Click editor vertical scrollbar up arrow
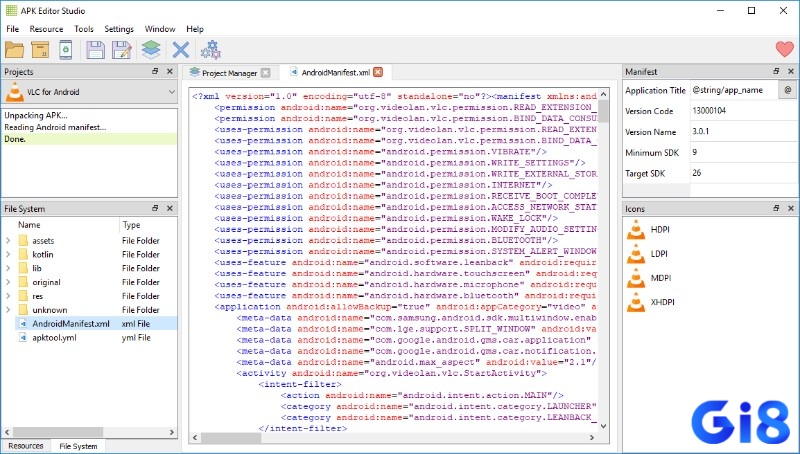Screen dimensions: 800x454 [604, 94]
